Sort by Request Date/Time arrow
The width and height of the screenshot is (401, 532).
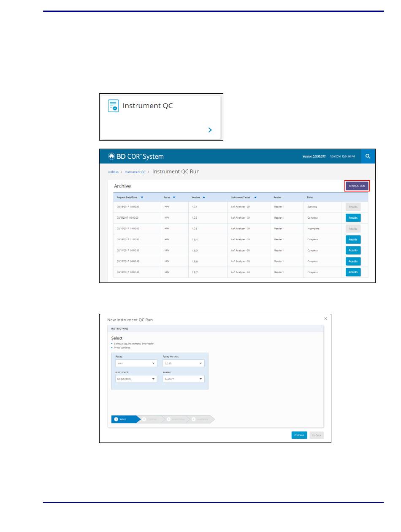[142, 197]
